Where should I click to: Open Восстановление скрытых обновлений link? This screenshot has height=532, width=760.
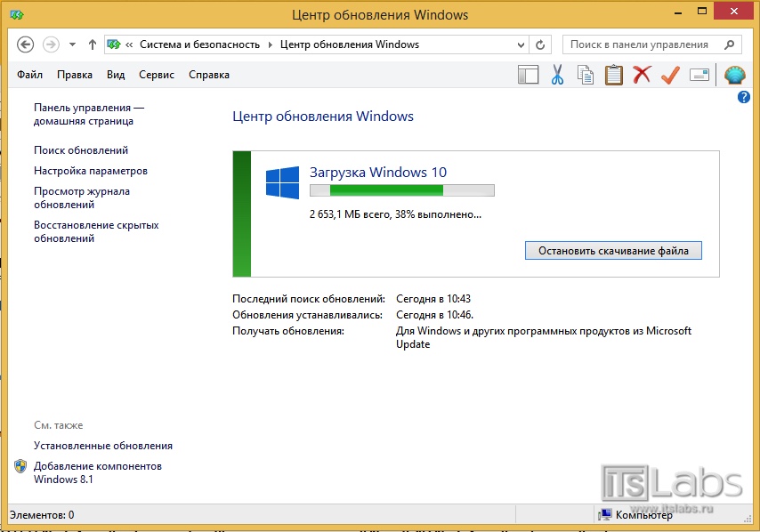point(96,231)
